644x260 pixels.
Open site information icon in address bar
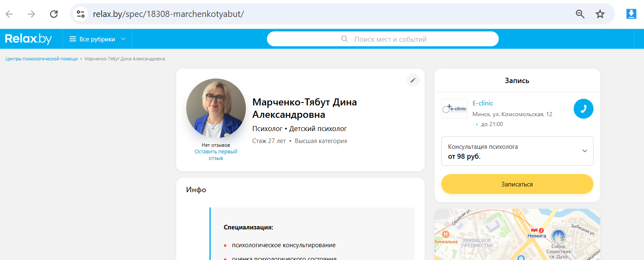pyautogui.click(x=80, y=14)
